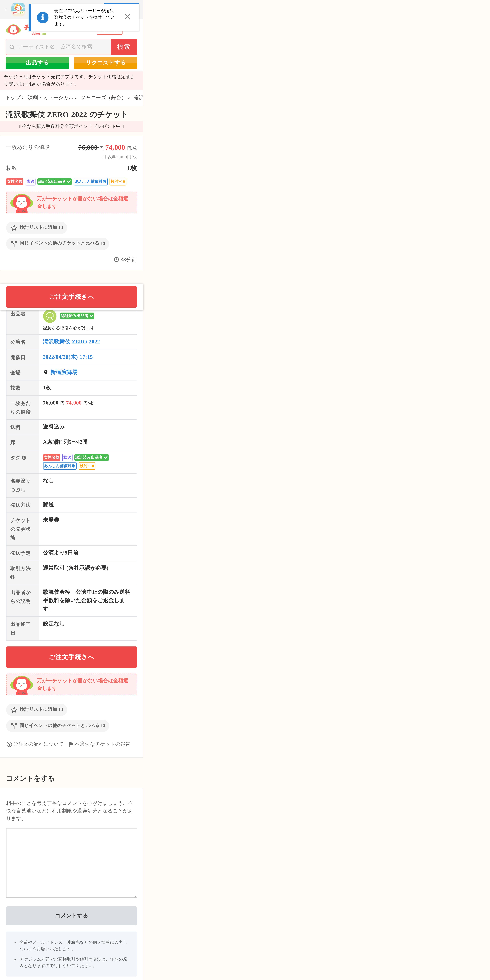The image size is (490, 980).
Task: Click the green 出品する button
Action: (x=37, y=63)
